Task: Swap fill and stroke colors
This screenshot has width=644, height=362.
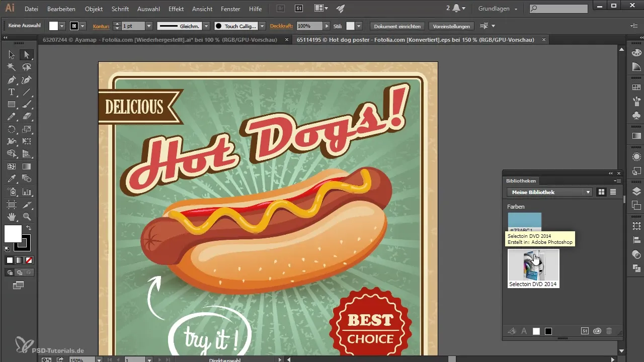Action: [x=29, y=228]
